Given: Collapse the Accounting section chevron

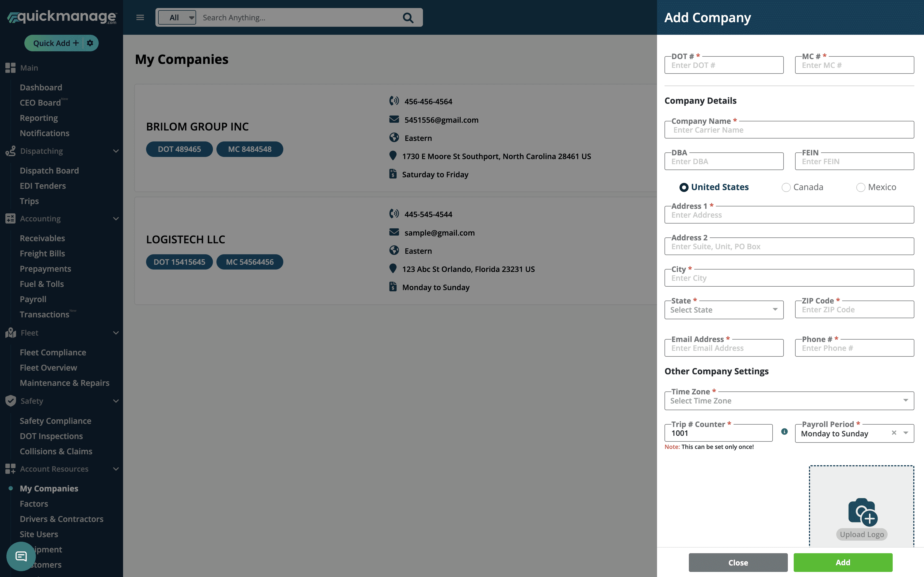Looking at the screenshot, I should coord(116,219).
